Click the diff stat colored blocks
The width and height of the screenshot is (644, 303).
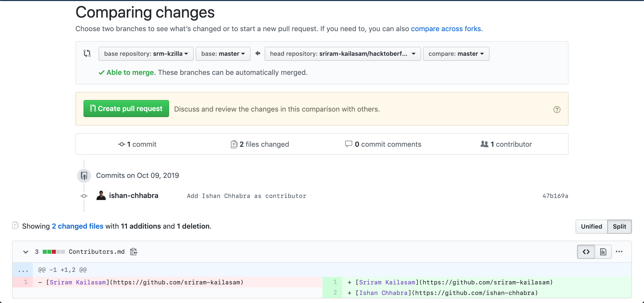(x=54, y=252)
